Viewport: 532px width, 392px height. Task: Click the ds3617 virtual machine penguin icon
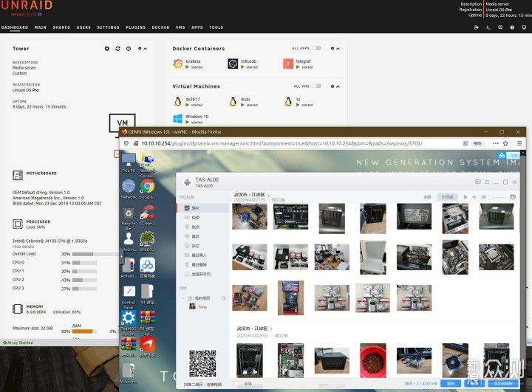(177, 101)
